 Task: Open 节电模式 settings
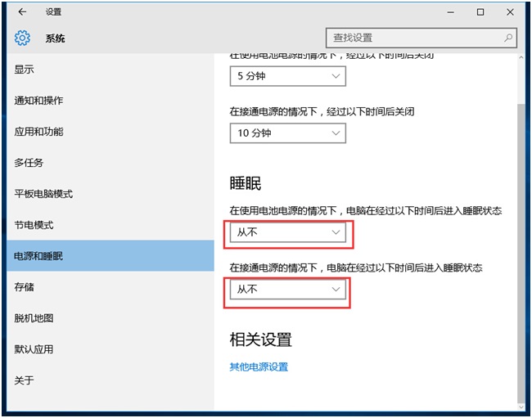[x=34, y=225]
